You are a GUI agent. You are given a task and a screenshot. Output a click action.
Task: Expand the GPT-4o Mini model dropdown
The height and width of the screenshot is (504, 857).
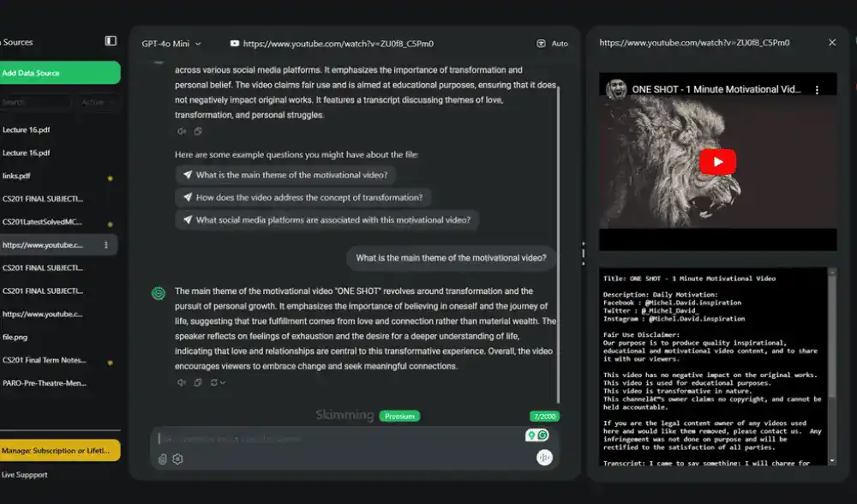coord(171,44)
